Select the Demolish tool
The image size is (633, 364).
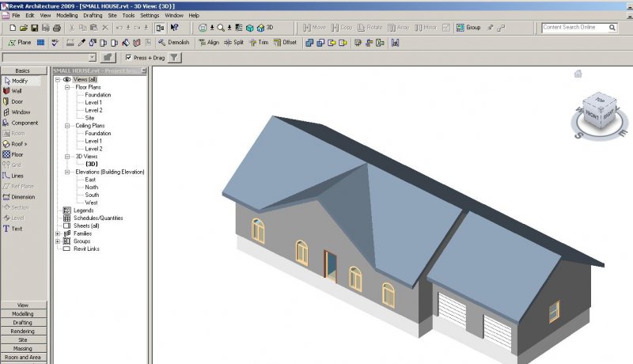pos(172,42)
